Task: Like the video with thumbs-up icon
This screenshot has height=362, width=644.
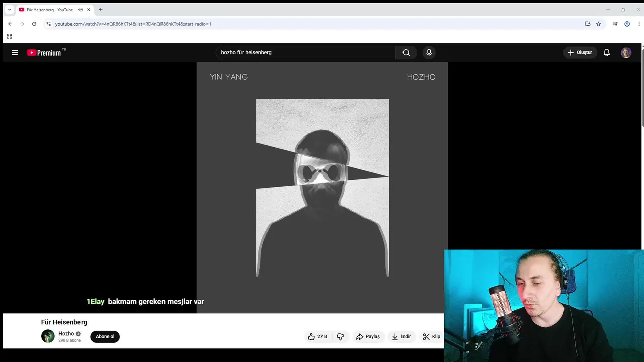Action: coord(317,337)
